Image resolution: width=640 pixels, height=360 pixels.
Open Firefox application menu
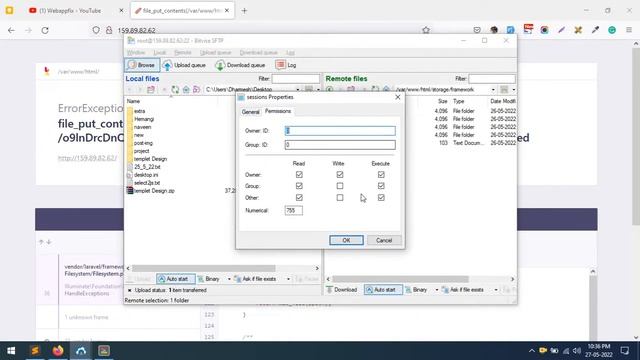[x=629, y=30]
